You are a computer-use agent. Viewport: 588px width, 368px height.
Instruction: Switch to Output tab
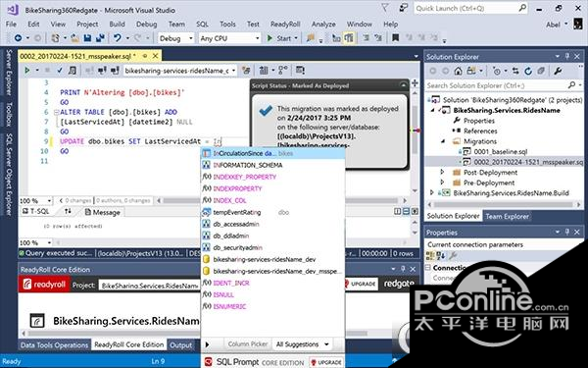pos(180,345)
